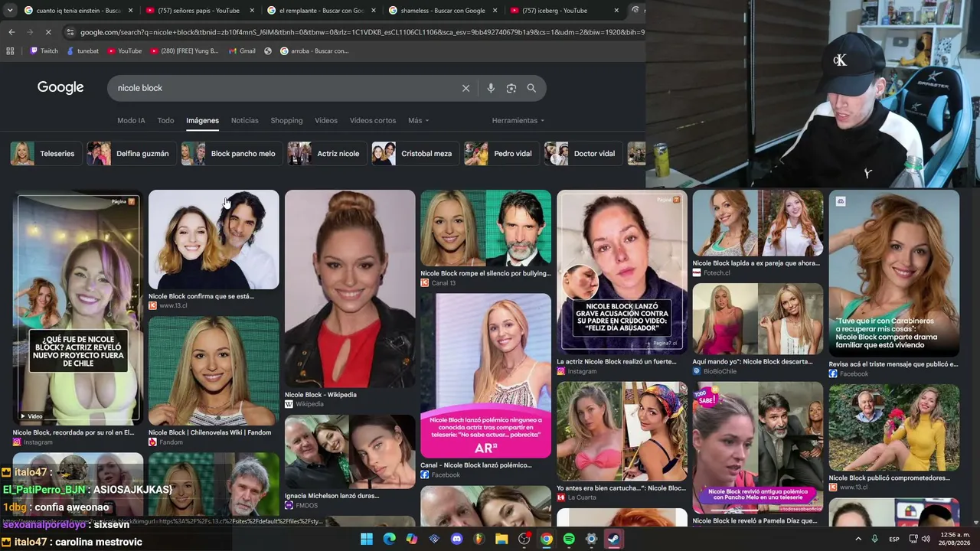The width and height of the screenshot is (980, 551).
Task: Launch Microsoft Edge from the taskbar
Action: (389, 539)
